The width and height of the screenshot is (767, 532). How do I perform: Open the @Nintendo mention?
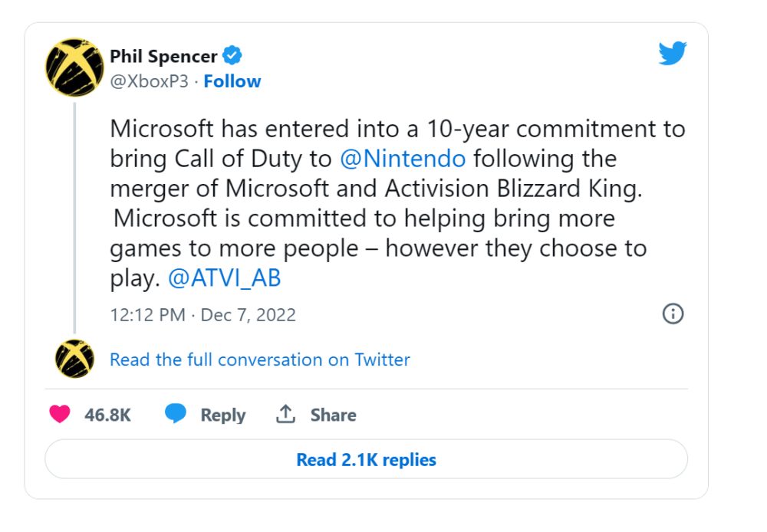(x=402, y=159)
